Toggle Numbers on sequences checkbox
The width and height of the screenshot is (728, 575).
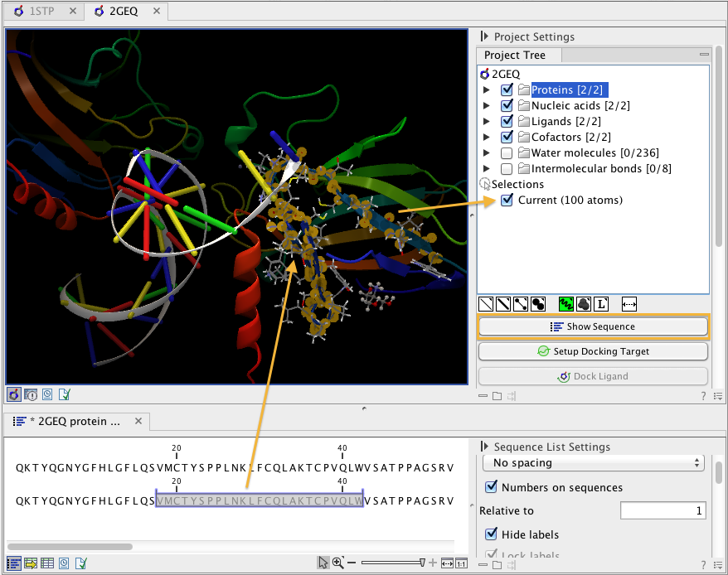(x=492, y=487)
